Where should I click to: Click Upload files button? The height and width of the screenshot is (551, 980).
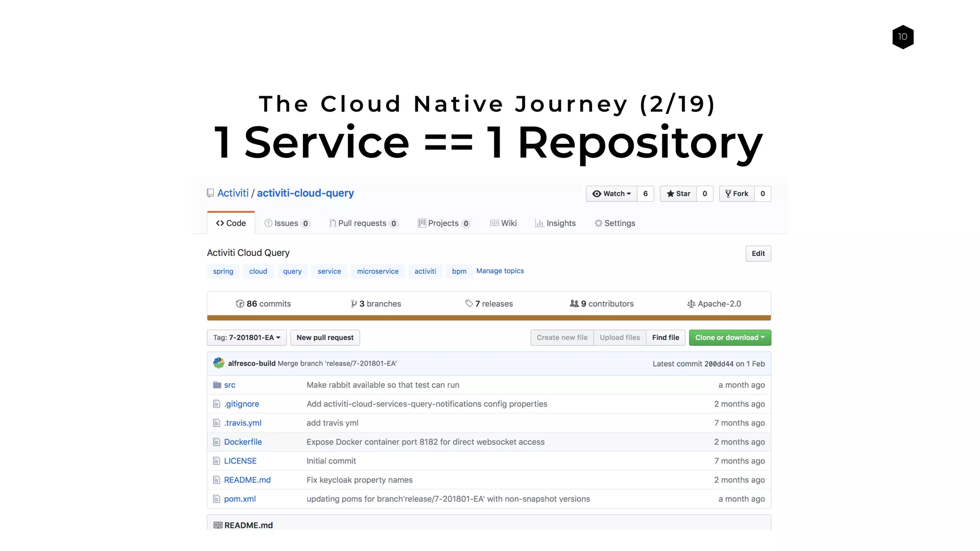pyautogui.click(x=620, y=338)
